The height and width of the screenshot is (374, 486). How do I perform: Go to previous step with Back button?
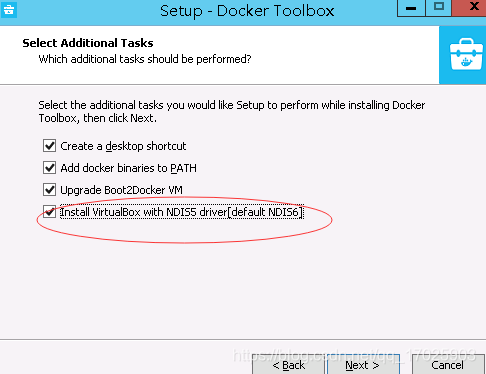288,365
